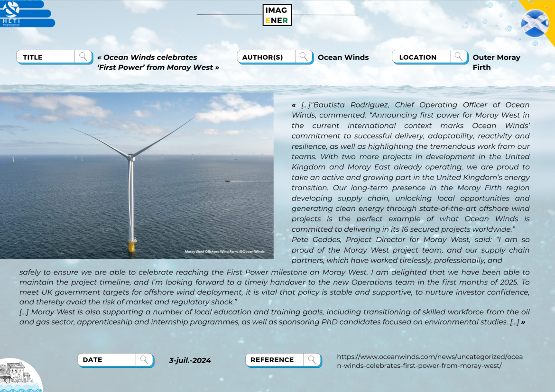Click the magnifier icon in the REFERENCE field
555x392 pixels.
pos(312,360)
